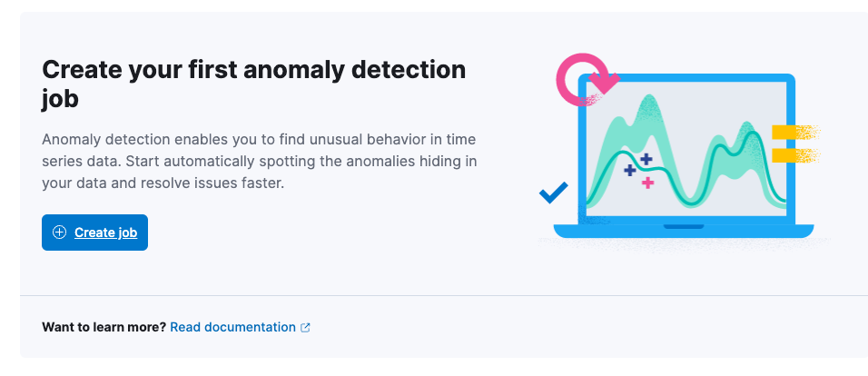Click the "Create your first anomaly detection job" heading

pyautogui.click(x=253, y=84)
